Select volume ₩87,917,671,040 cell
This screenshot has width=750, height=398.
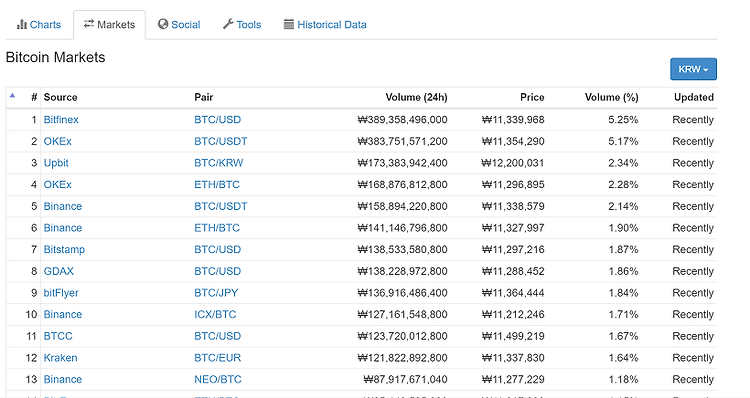(x=405, y=379)
